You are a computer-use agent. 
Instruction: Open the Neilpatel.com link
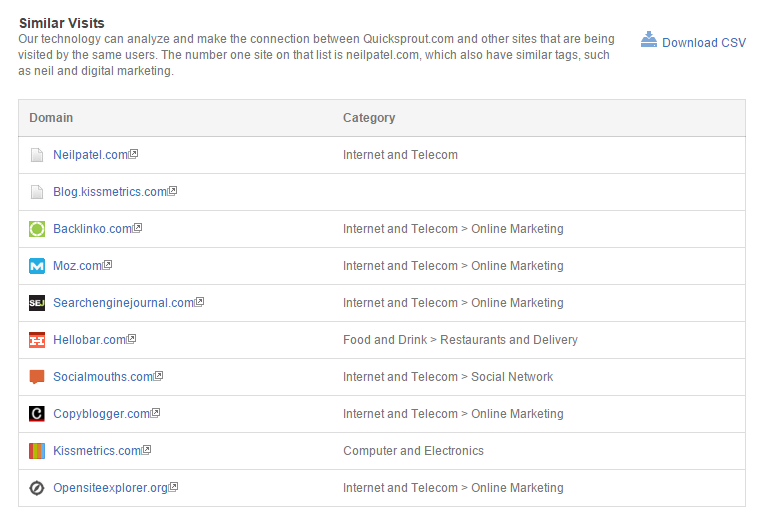[x=91, y=155]
